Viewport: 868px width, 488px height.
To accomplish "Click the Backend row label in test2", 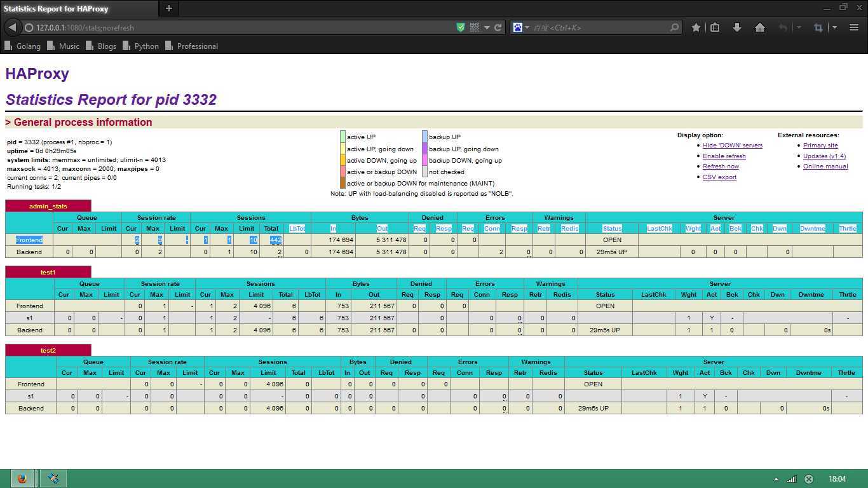I will 31,408.
